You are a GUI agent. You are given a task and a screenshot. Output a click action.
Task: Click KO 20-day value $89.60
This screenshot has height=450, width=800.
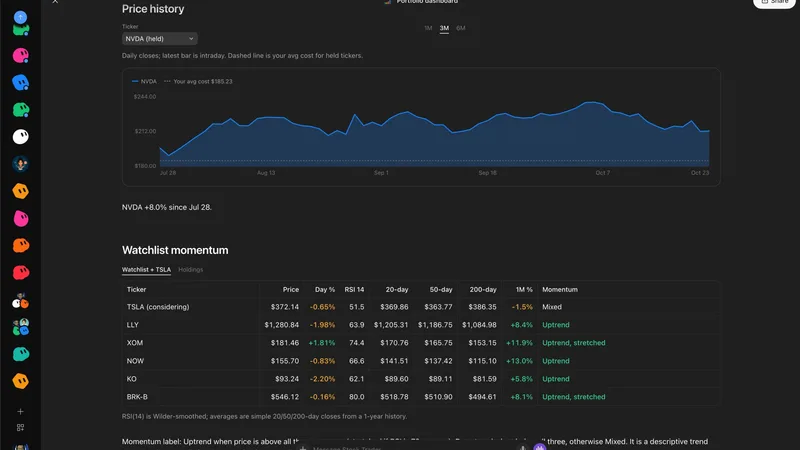coord(396,379)
